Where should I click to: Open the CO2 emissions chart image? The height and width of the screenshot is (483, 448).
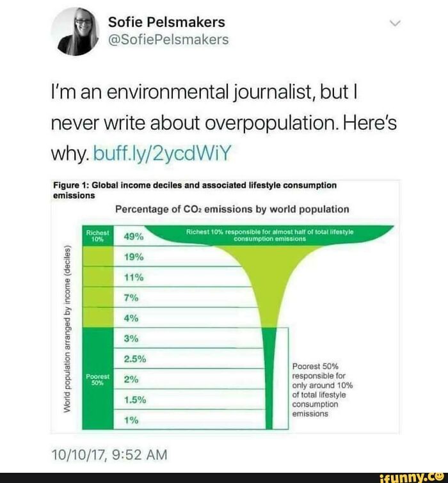tap(225, 306)
